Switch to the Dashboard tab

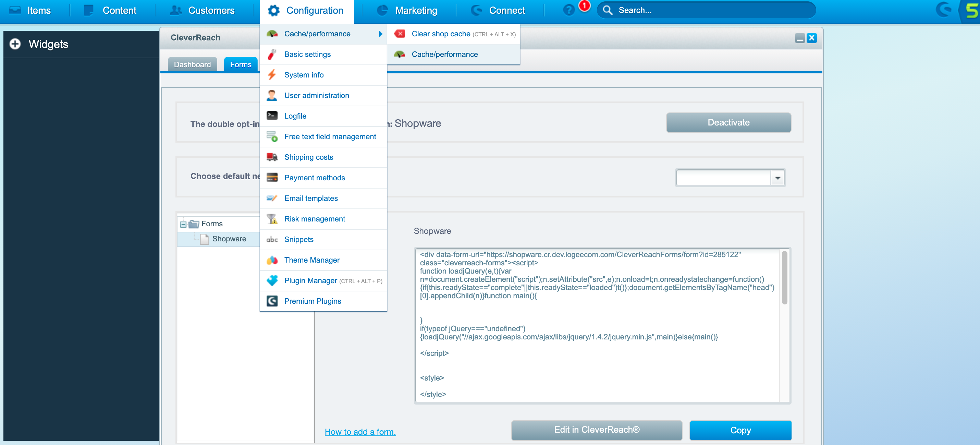[192, 64]
